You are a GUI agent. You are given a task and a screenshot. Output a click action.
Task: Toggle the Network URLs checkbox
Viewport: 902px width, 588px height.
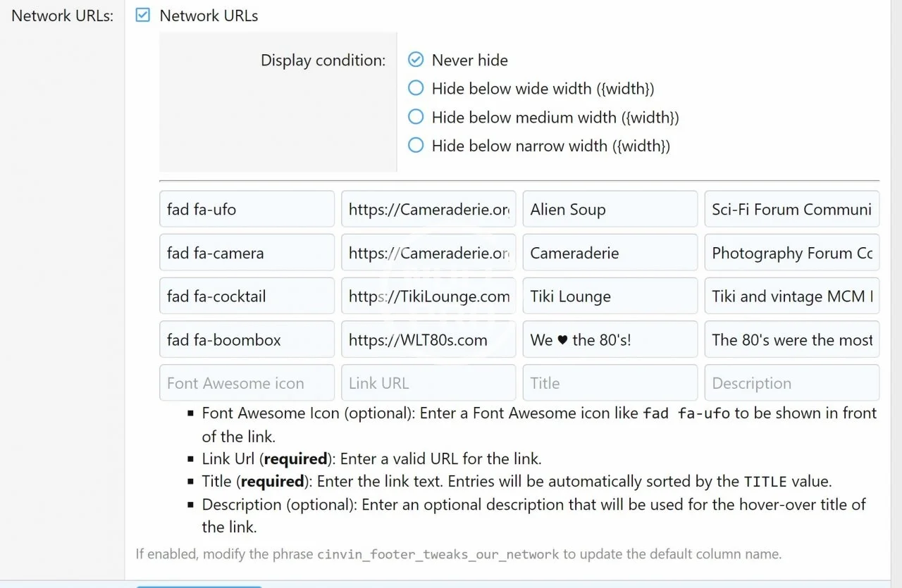(x=143, y=15)
